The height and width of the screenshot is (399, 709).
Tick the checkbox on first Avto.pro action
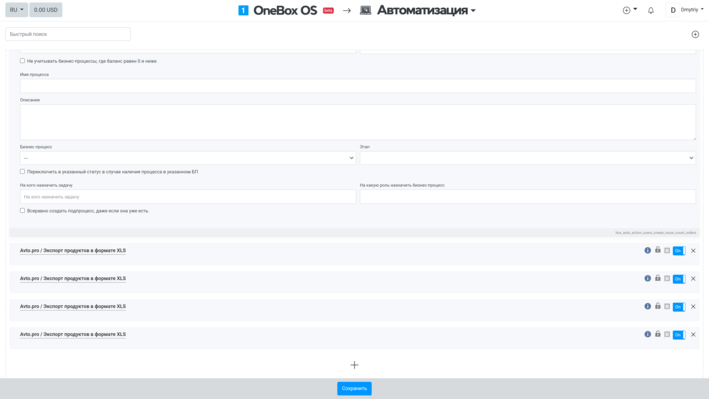[x=667, y=251]
